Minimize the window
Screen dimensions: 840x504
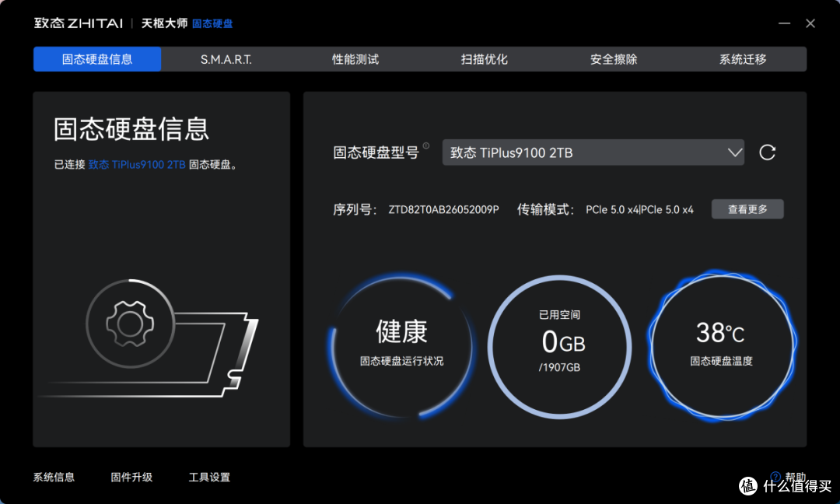784,23
